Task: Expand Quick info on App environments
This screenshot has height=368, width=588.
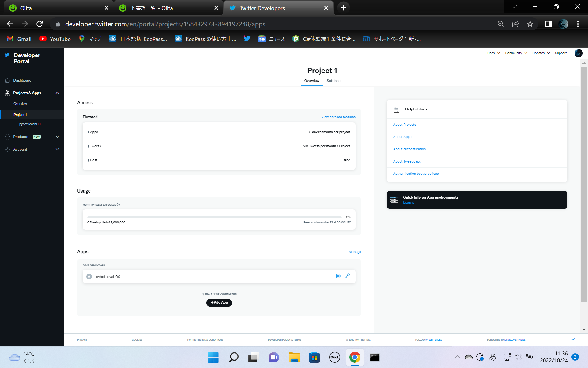Action: point(409,202)
